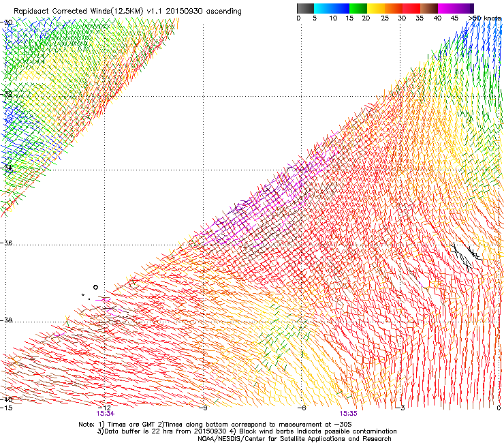Click the -34 latitude label
The height and width of the screenshot is (443, 504).
pos(7,168)
